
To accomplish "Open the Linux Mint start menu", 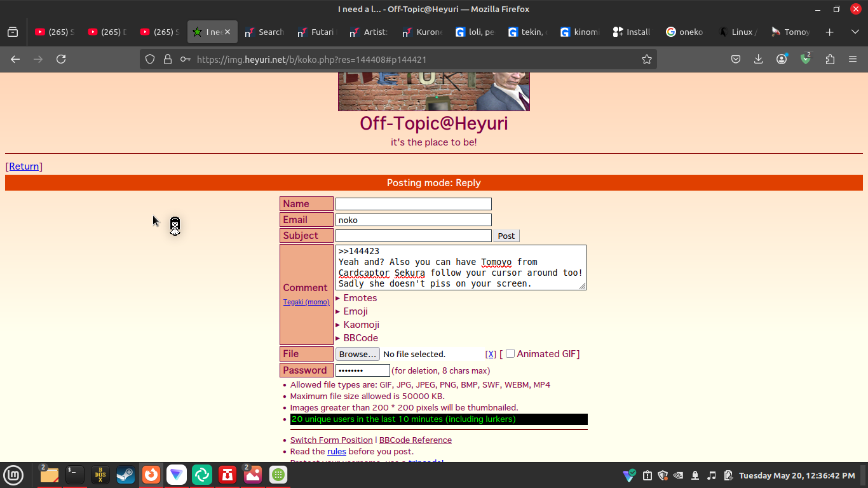I will (13, 475).
